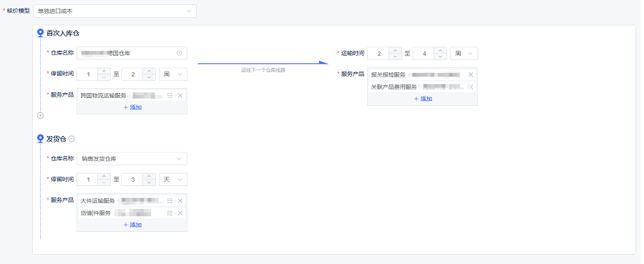Increase 运输时间 minimum value of 2
The width and height of the screenshot is (644, 264).
pyautogui.click(x=395, y=50)
